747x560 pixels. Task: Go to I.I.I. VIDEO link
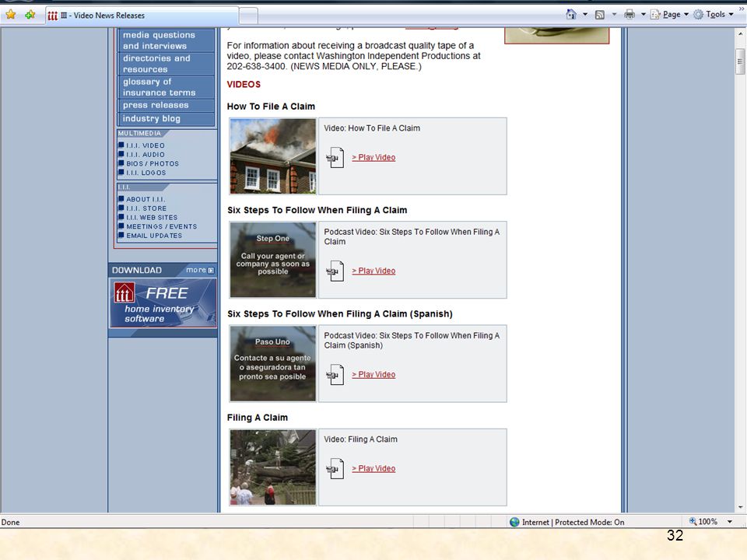[146, 145]
